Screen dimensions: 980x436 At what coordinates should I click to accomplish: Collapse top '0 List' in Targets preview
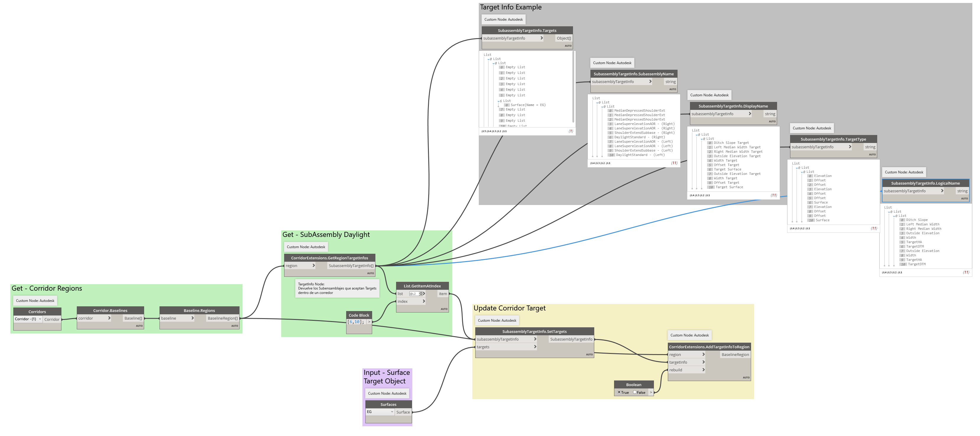tap(489, 59)
